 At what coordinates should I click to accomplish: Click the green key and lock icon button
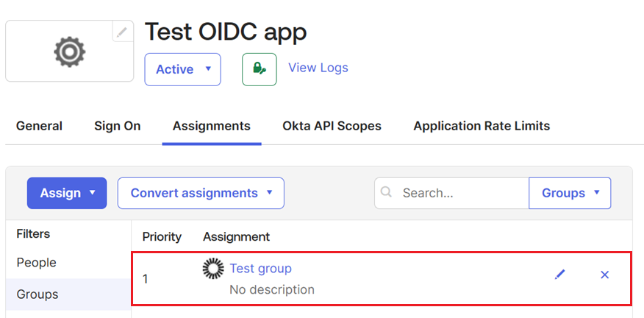tap(259, 69)
